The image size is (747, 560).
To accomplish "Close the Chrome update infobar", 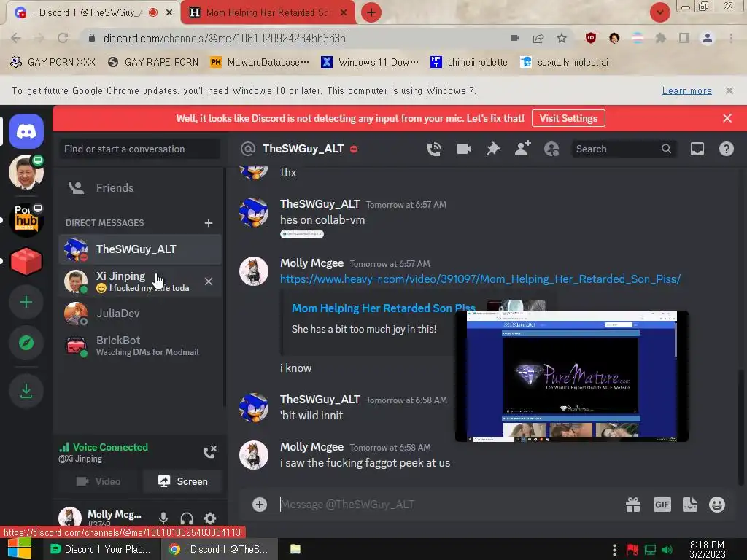I will [x=729, y=90].
